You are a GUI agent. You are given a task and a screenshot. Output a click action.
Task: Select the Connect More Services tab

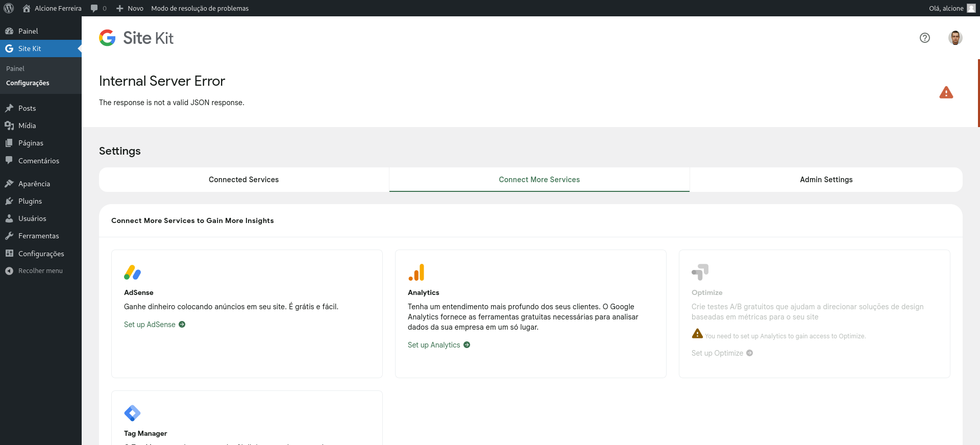click(x=539, y=180)
